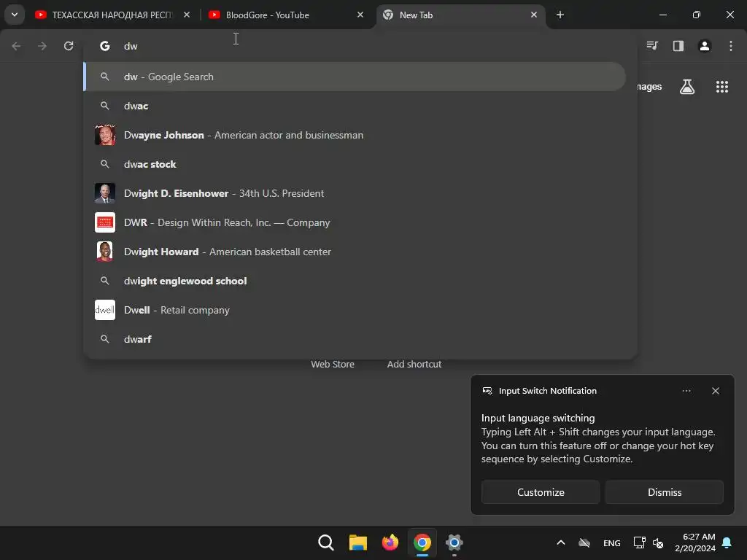Open Search Labs flask icon
This screenshot has width=747, height=560.
(687, 87)
